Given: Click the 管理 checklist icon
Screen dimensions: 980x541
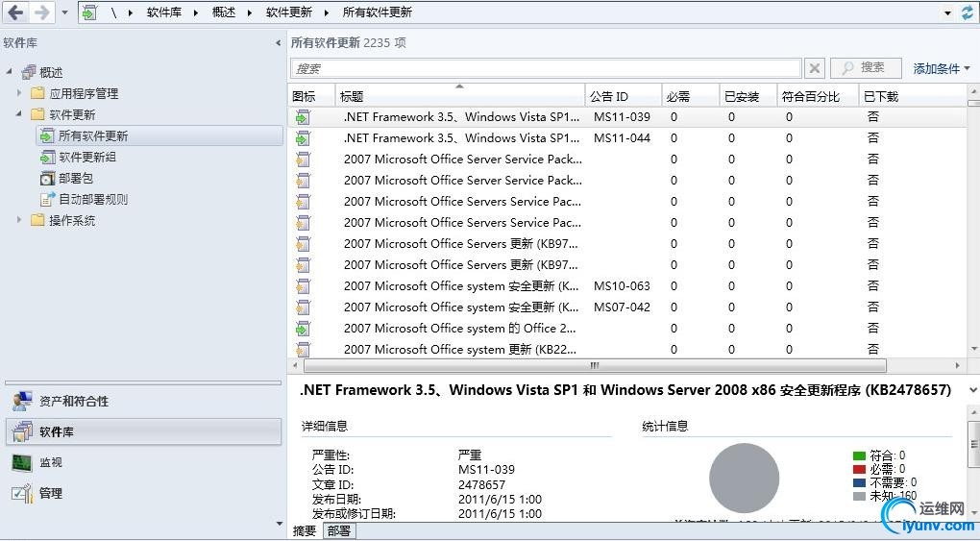Looking at the screenshot, I should (22, 494).
